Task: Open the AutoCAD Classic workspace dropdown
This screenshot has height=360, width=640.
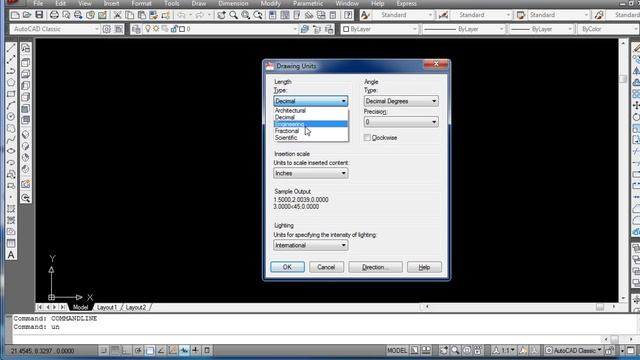Action: click(x=55, y=29)
